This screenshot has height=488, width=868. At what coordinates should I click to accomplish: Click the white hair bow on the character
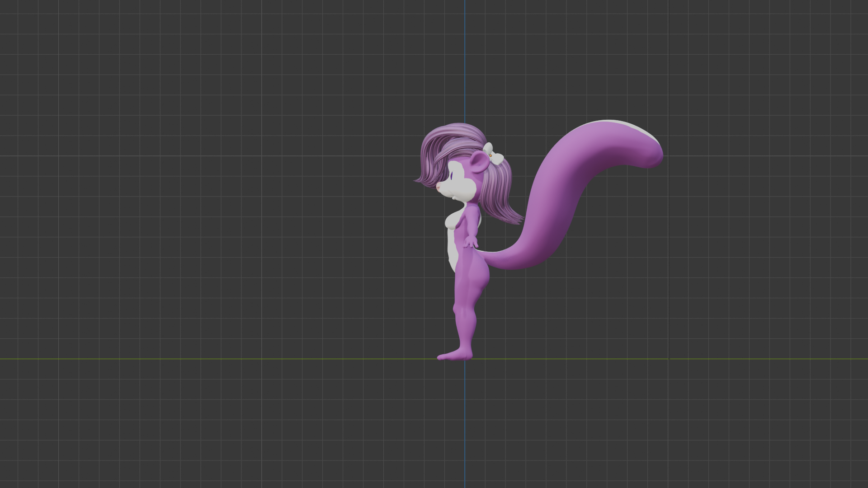[x=496, y=158]
